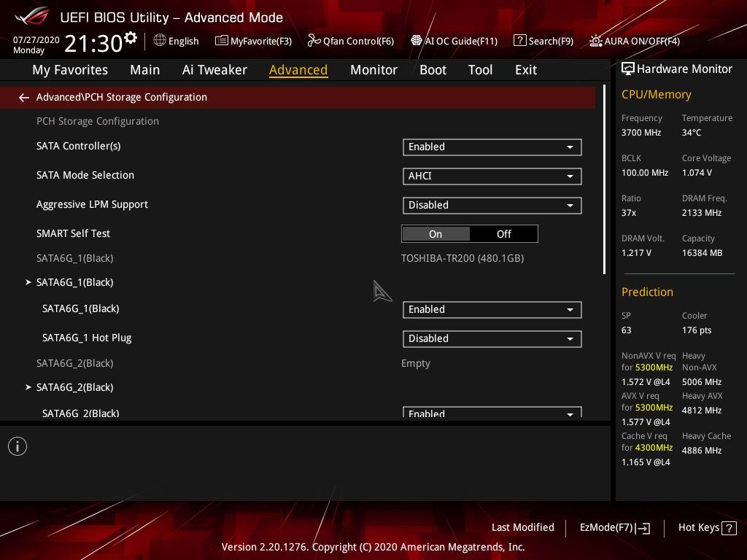Image resolution: width=747 pixels, height=560 pixels.
Task: Click the Empty drive status text
Action: point(415,363)
